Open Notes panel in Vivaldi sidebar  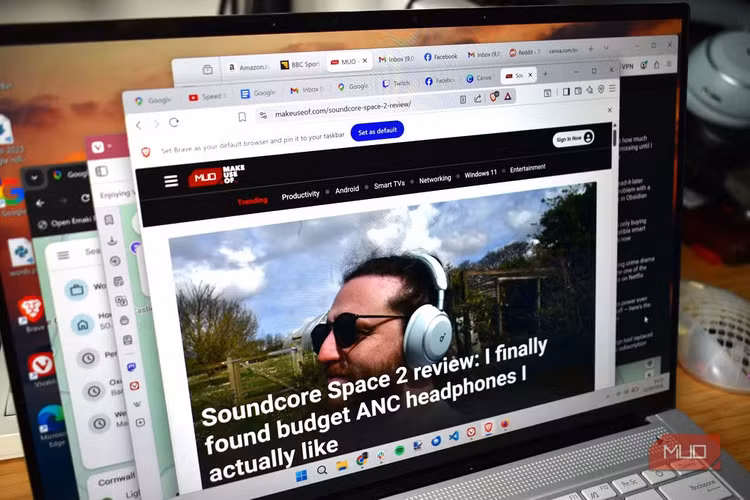point(118,281)
